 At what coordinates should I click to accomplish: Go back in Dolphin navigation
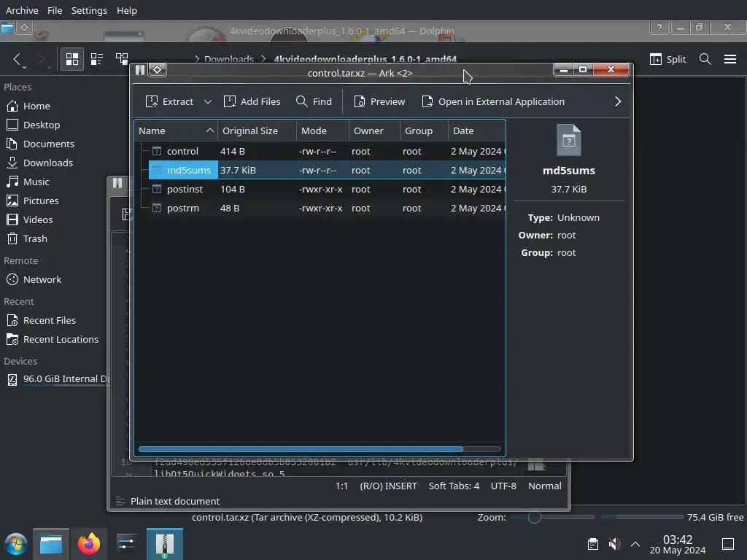click(x=18, y=59)
